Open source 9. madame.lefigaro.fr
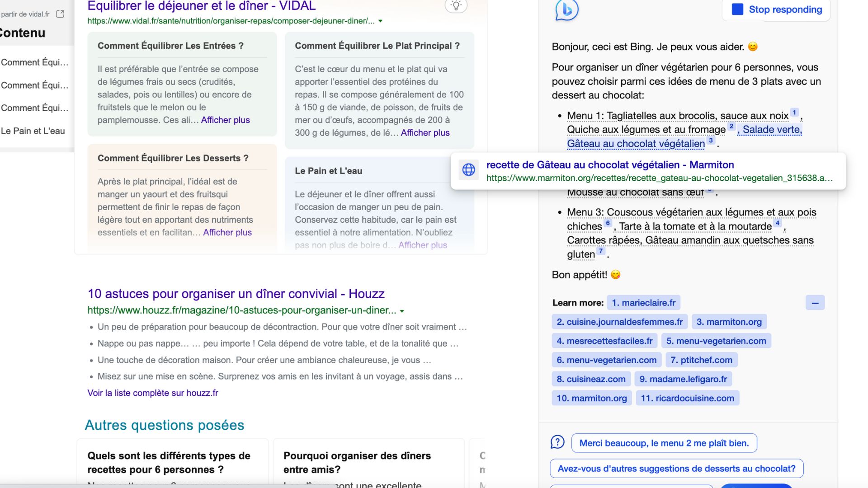Viewport: 868px width, 488px height. click(683, 379)
